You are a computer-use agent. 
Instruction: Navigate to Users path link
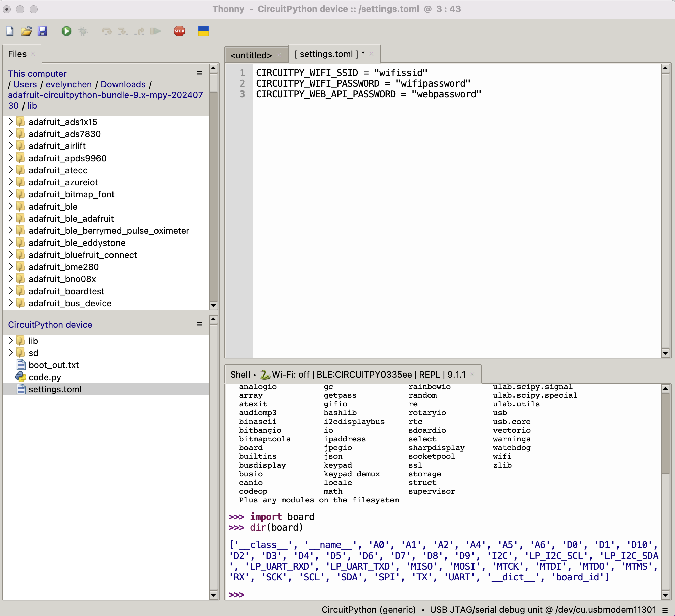click(25, 84)
